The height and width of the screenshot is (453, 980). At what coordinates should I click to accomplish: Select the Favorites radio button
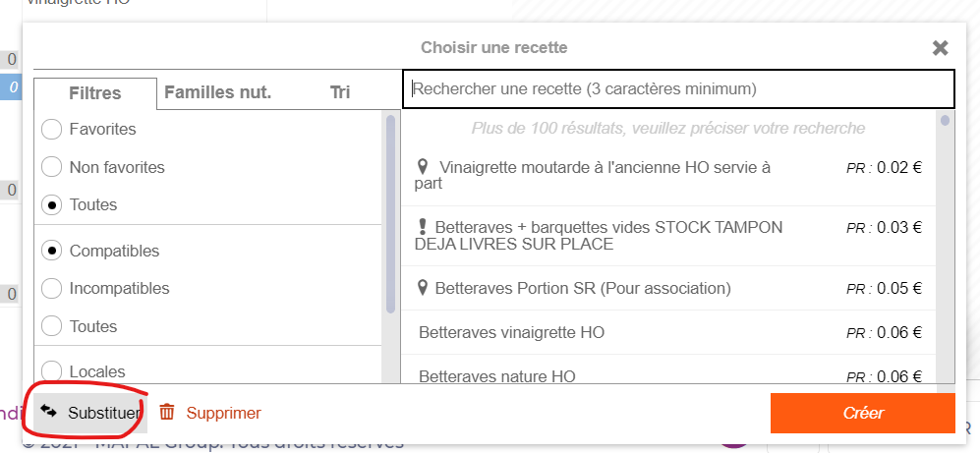(52, 130)
